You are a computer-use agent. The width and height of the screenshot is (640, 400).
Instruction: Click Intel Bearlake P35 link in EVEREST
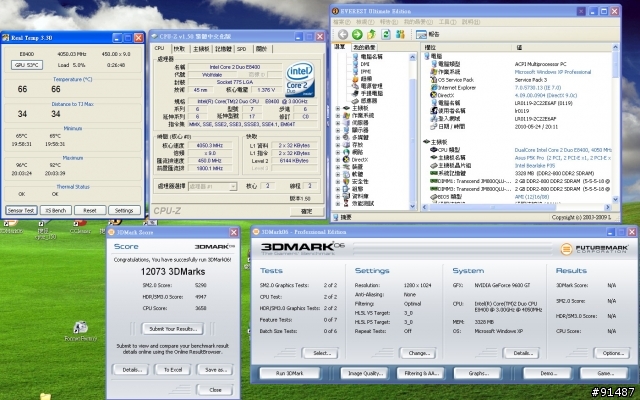[x=534, y=166]
